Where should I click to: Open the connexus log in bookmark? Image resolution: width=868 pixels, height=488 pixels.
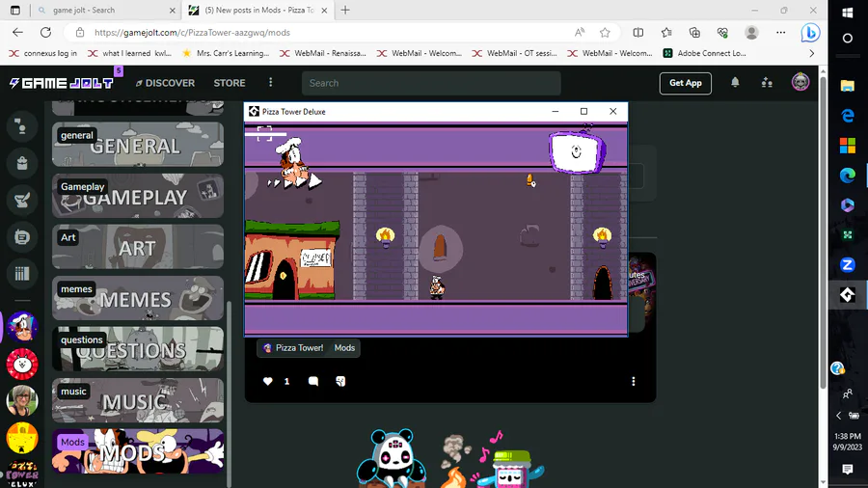43,53
